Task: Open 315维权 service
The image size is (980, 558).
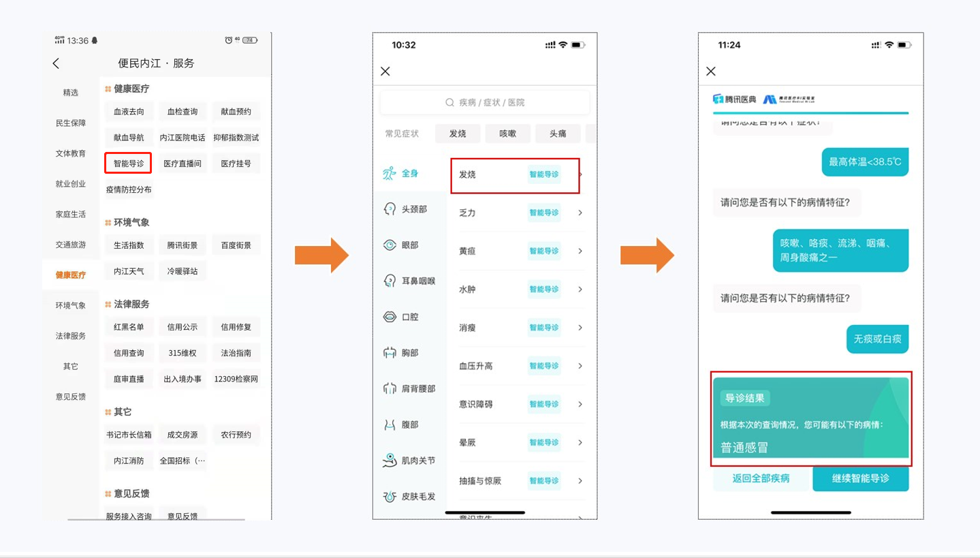Action: [183, 353]
